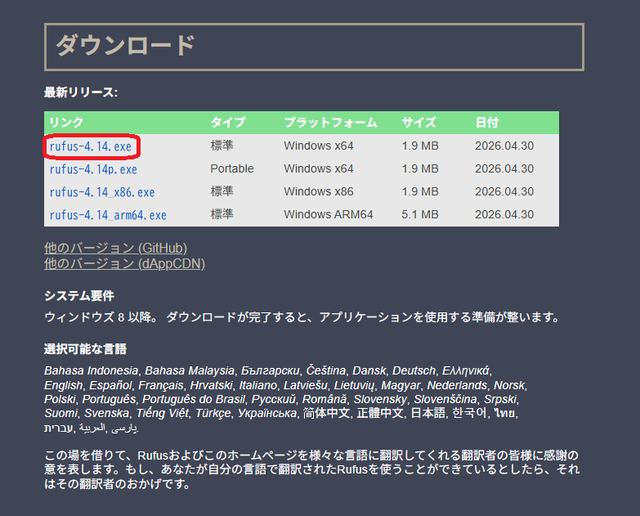Open 他のバージョン (dAppCDN) link
This screenshot has width=640, height=516.
click(x=124, y=264)
